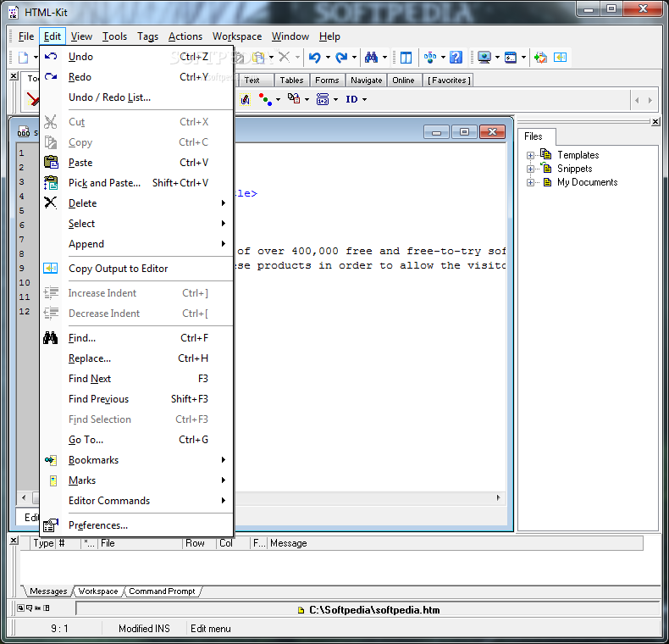
Task: Close the Files side panel
Action: [655, 122]
